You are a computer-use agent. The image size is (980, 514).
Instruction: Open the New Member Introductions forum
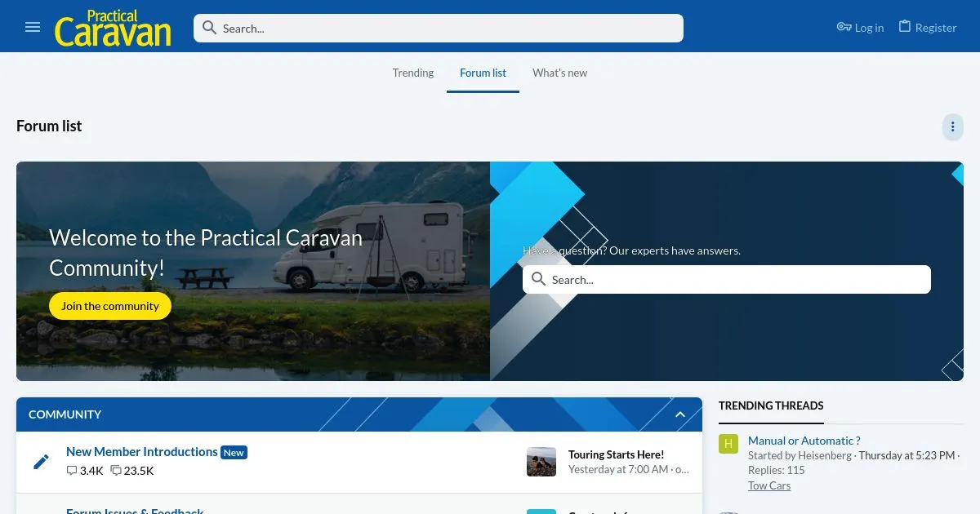point(141,451)
